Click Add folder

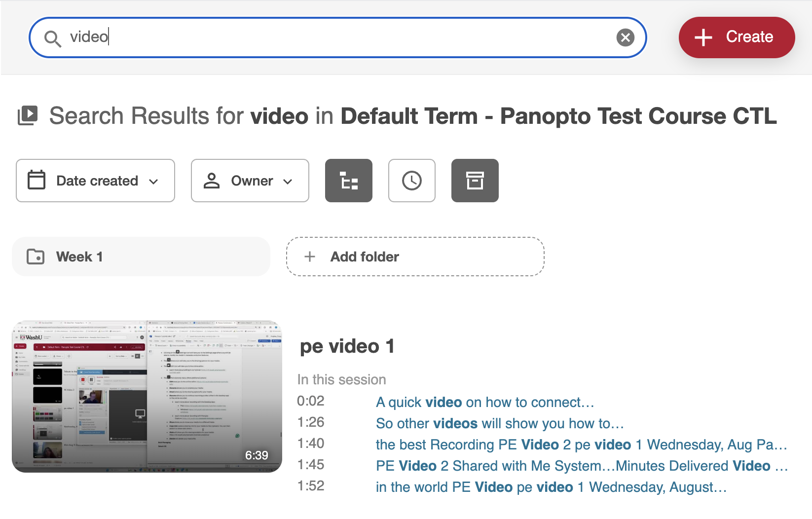tap(415, 257)
